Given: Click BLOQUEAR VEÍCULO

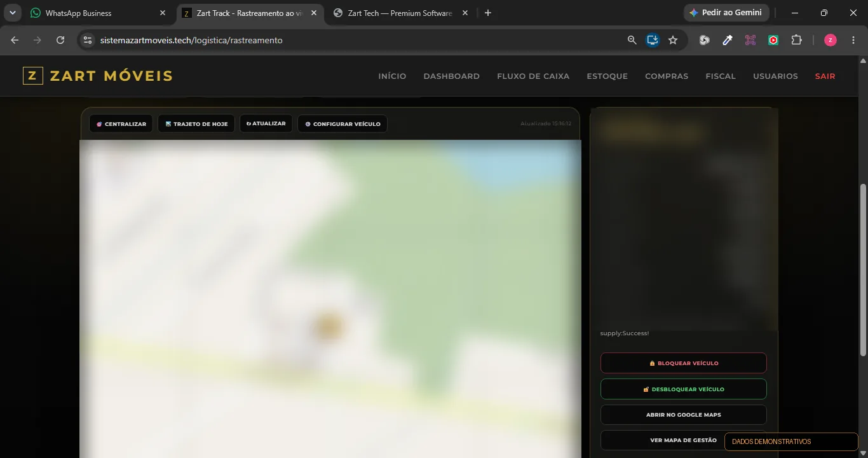Looking at the screenshot, I should point(684,363).
